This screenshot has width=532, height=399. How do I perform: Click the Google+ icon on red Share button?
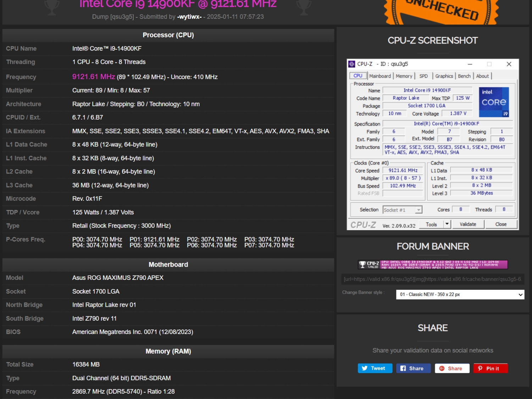tap(442, 368)
